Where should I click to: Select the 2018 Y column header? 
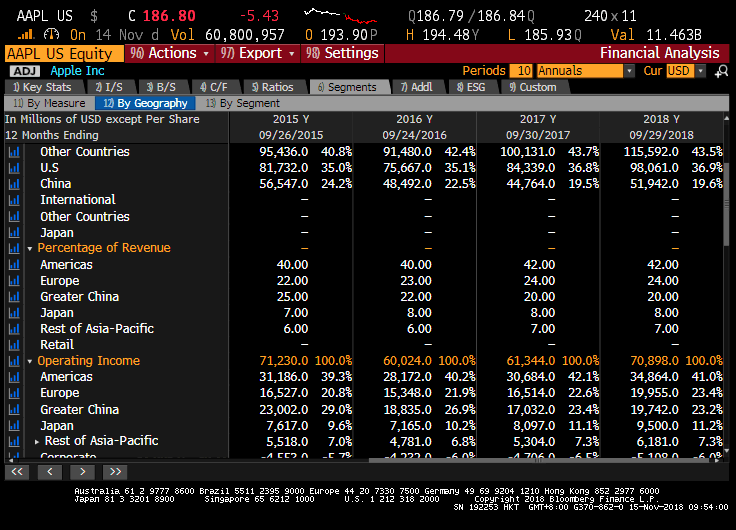click(x=661, y=119)
